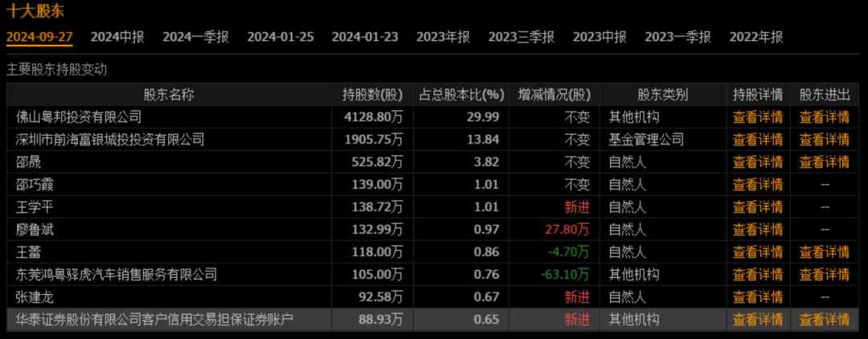Click the 占总股本比(%) column header
The width and height of the screenshot is (868, 339).
click(462, 95)
